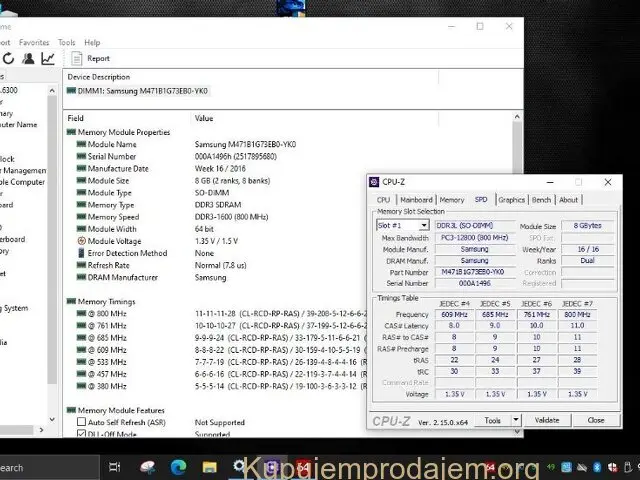Click the Validate button in CPU-Z
This screenshot has height=480, width=640.
[547, 420]
